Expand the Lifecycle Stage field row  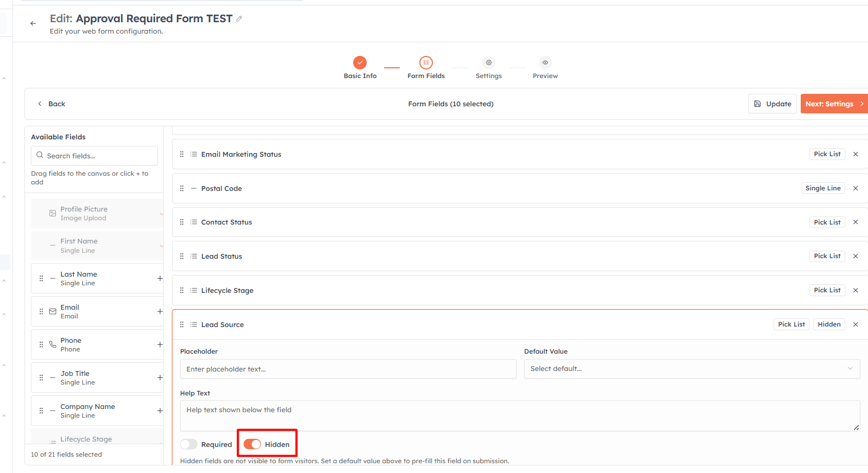point(520,290)
